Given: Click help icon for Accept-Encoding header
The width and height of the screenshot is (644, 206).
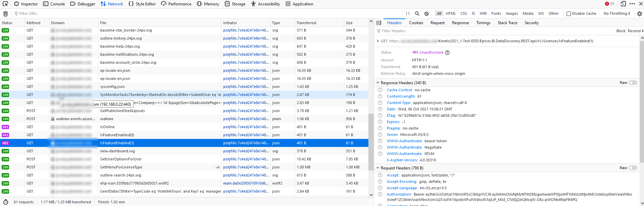Looking at the screenshot, I should coord(380,182).
